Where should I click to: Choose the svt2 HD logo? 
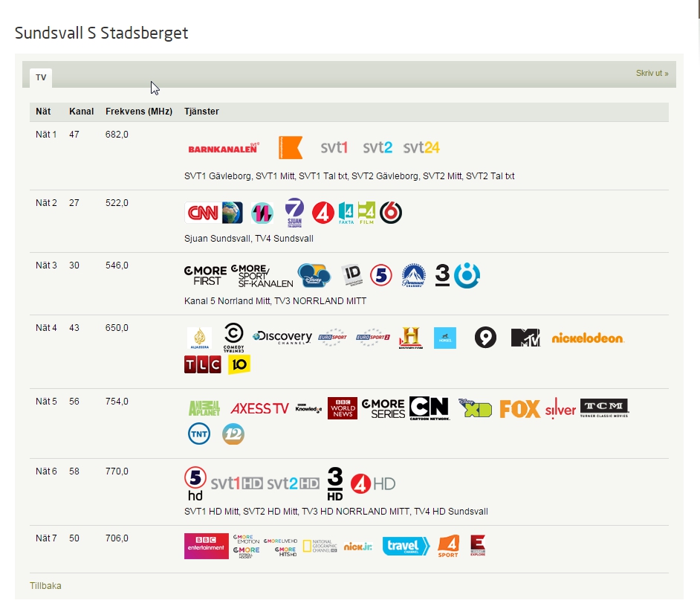(294, 483)
